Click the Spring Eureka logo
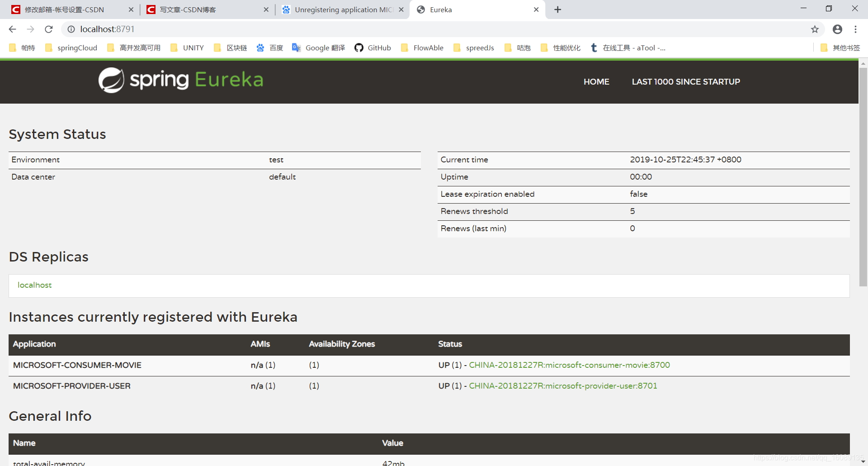Screen dimensions: 868x466 click(181, 80)
